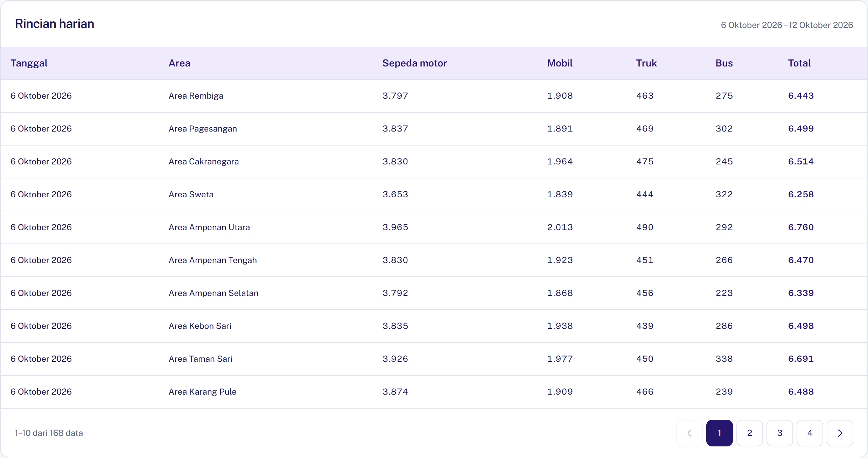
Task: Click total value 6.760
Action: click(801, 227)
